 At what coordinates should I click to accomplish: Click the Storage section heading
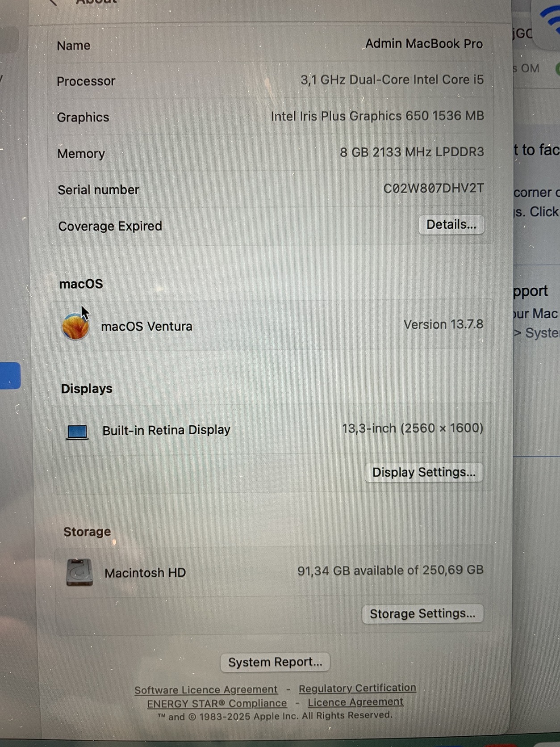point(87,532)
